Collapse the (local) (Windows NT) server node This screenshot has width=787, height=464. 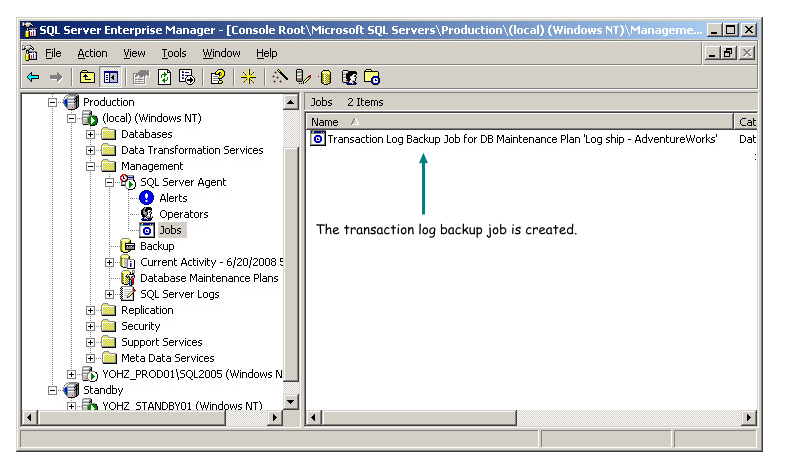pos(71,119)
